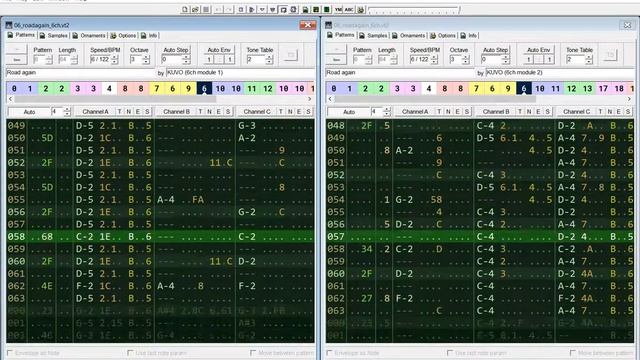
Task: Open Options tab in left window
Action: click(123, 36)
